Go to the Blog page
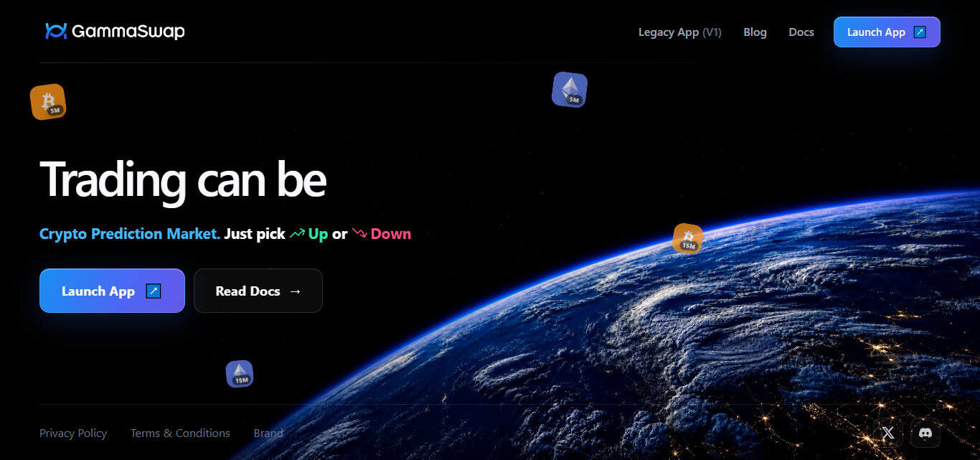Viewport: 980px width, 460px height. click(x=755, y=32)
